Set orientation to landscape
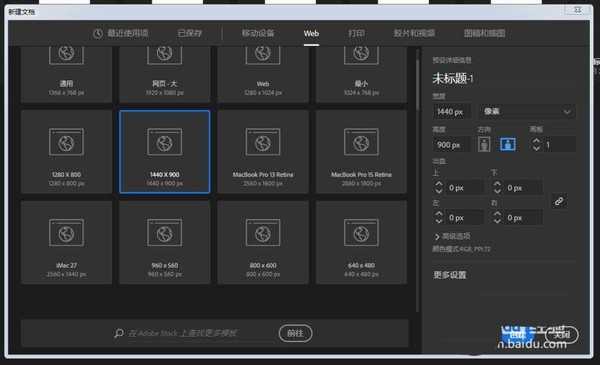 pos(508,144)
